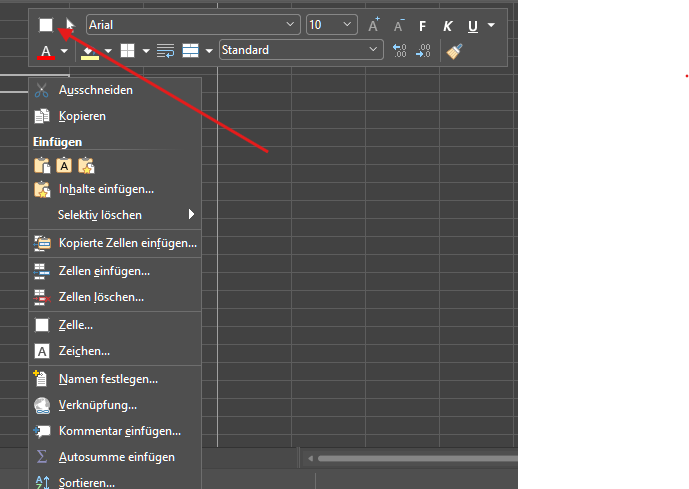
Task: Click the decrease font size icon
Action: 399,25
